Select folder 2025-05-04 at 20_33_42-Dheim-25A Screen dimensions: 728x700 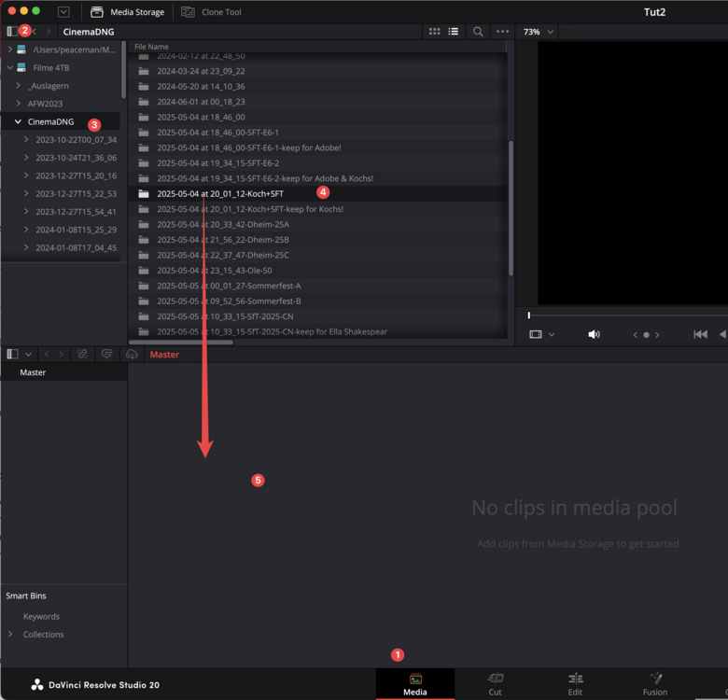point(222,224)
